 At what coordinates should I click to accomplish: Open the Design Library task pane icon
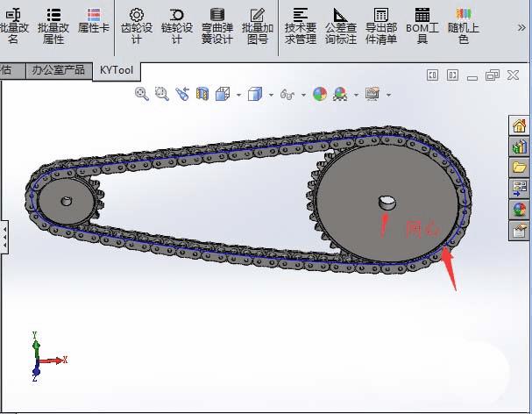click(x=519, y=146)
